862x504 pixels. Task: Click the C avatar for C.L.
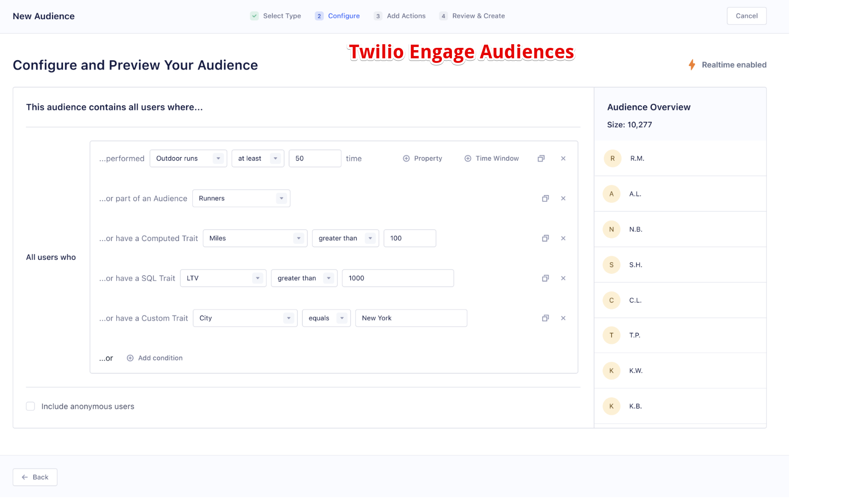coord(612,300)
